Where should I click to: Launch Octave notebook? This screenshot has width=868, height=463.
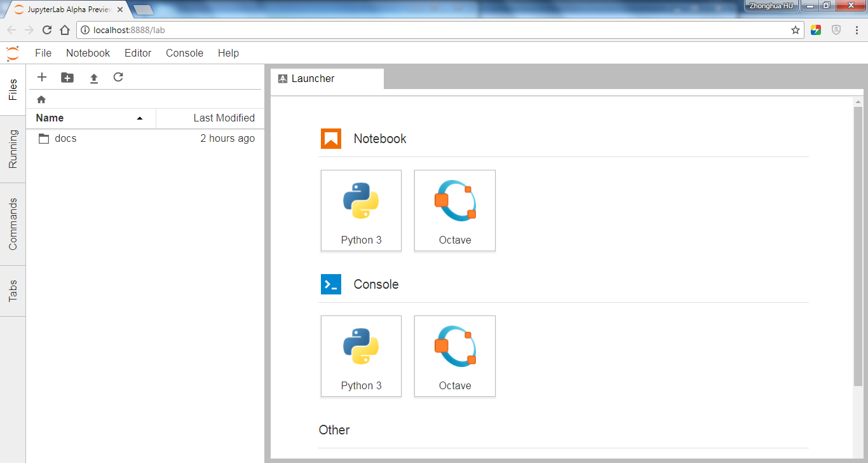(x=455, y=211)
